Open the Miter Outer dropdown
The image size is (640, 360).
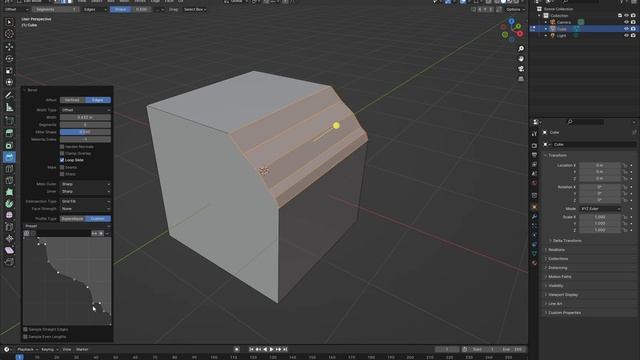click(85, 184)
